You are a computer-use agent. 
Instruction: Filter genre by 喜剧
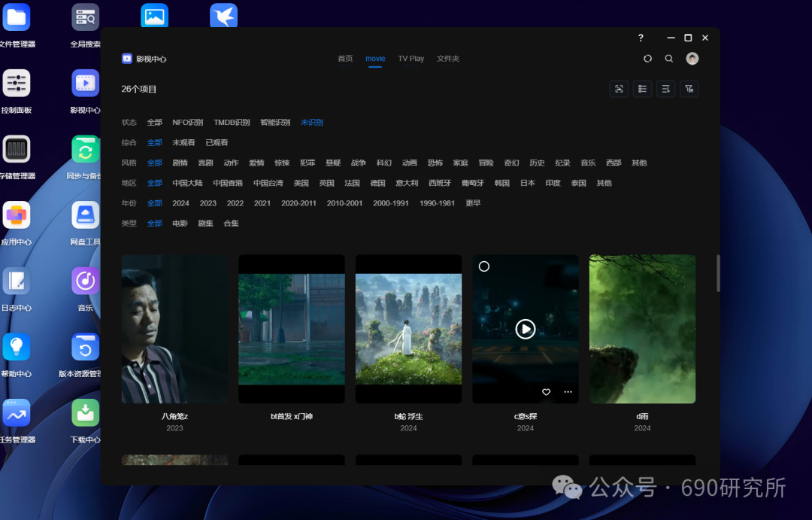(205, 163)
